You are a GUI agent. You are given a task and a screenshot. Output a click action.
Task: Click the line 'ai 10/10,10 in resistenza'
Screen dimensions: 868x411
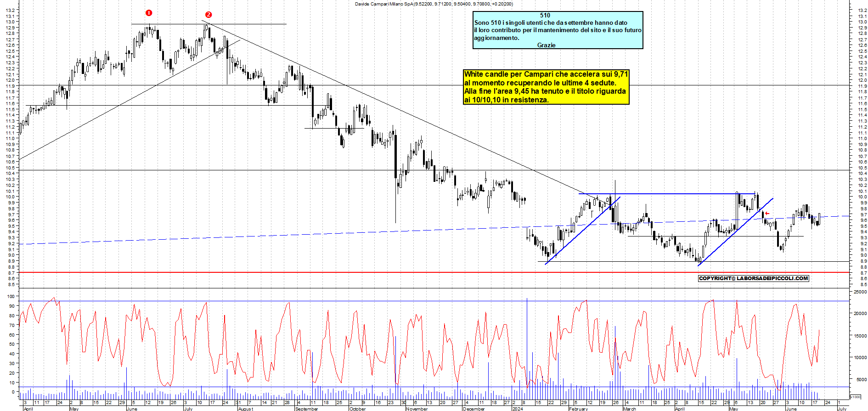pyautogui.click(x=507, y=100)
